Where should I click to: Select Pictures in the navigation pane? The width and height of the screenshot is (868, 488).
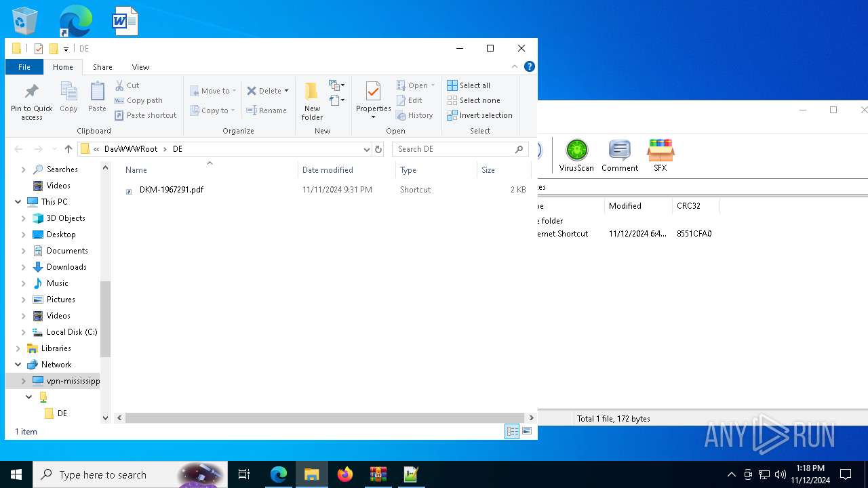(x=60, y=300)
